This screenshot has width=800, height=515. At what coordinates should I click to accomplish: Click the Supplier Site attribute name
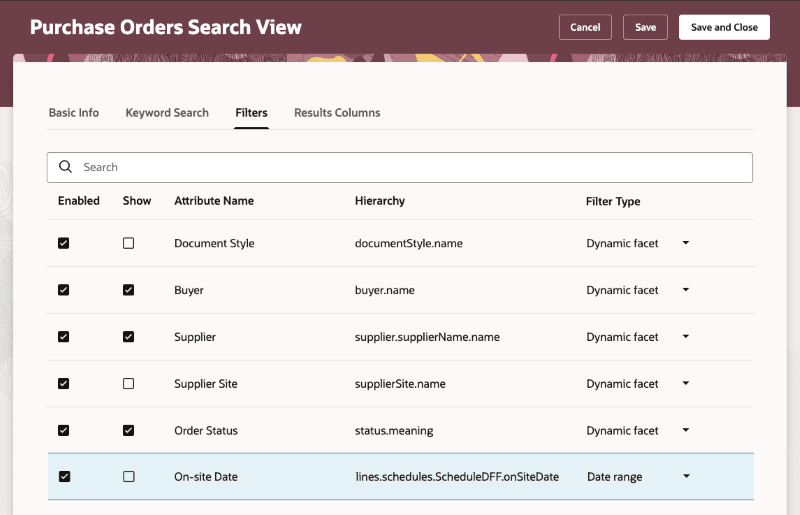pyautogui.click(x=206, y=383)
